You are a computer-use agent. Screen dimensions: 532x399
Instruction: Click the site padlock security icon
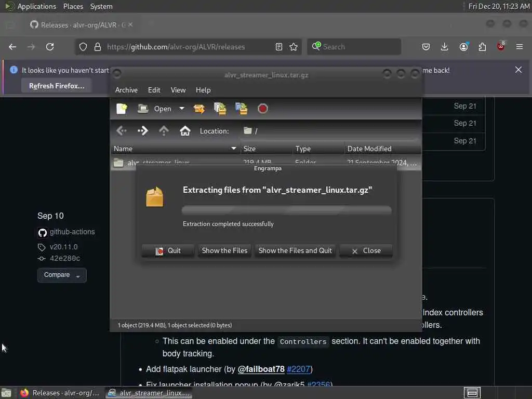[x=98, y=47]
